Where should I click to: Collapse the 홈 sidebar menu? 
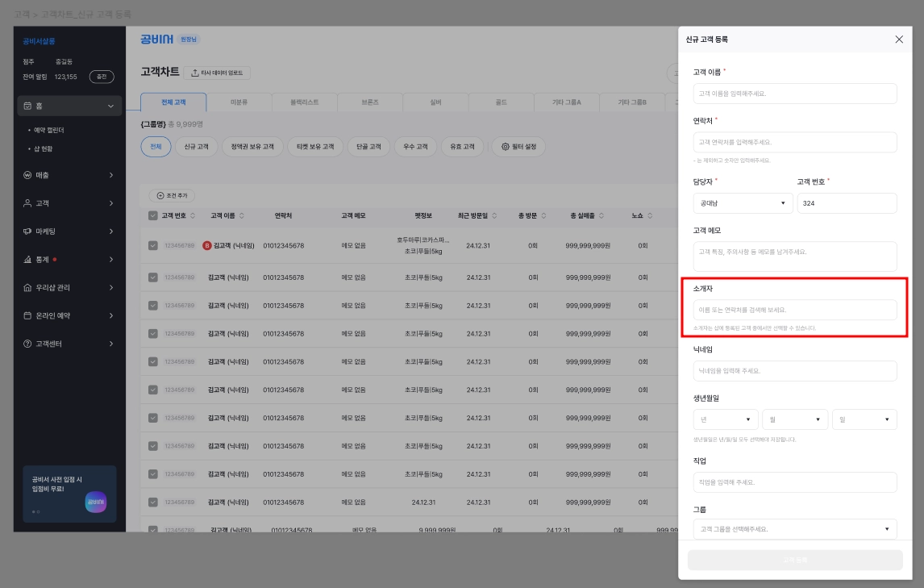pyautogui.click(x=110, y=106)
